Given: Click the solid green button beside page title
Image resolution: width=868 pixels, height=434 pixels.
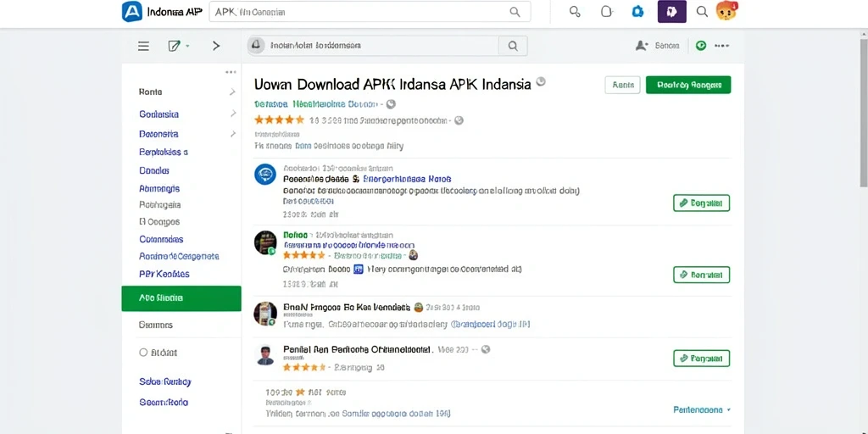Looking at the screenshot, I should [x=688, y=85].
